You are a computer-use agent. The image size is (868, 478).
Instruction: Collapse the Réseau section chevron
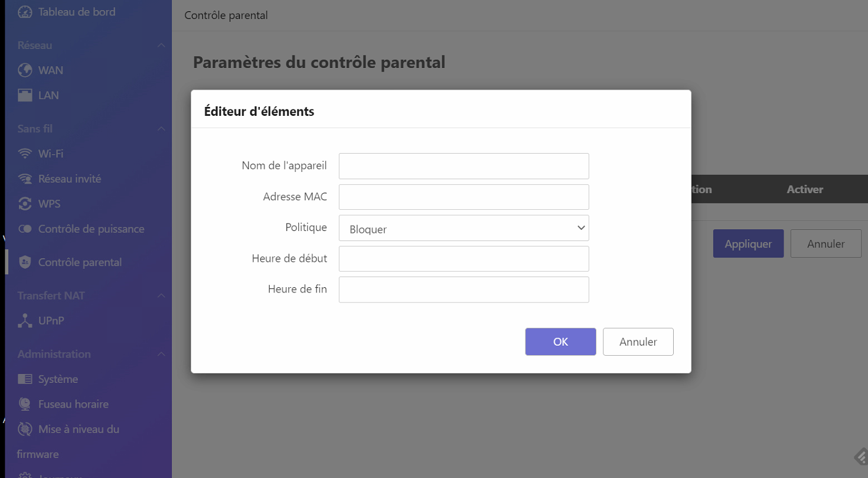point(161,45)
